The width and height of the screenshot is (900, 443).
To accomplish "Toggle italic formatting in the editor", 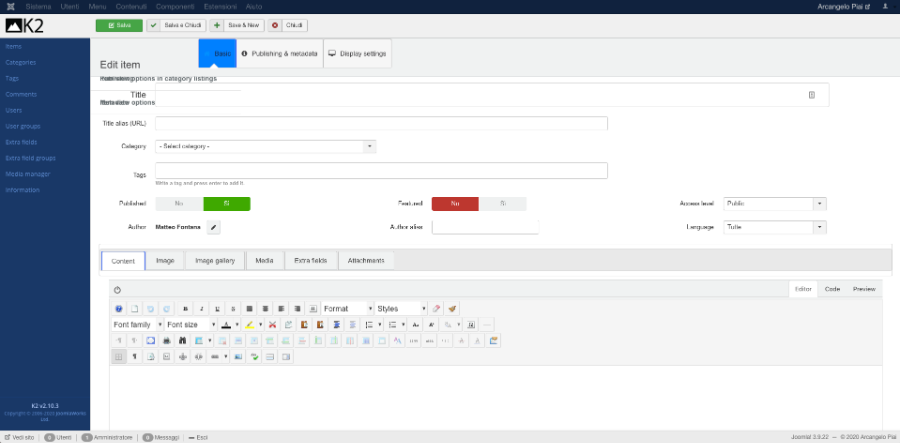I will click(x=201, y=308).
